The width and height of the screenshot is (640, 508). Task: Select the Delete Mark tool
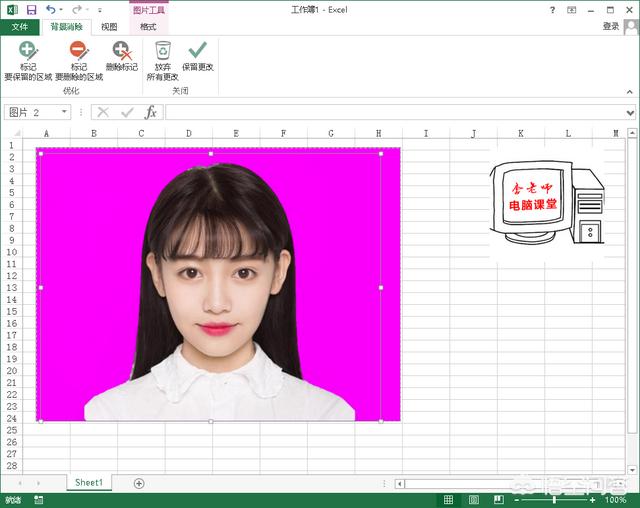(x=122, y=51)
